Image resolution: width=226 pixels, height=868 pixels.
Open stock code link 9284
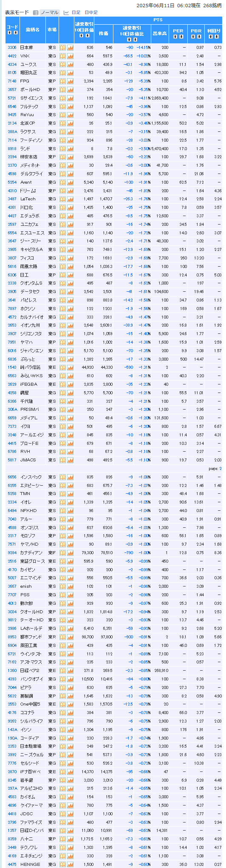(x=12, y=553)
